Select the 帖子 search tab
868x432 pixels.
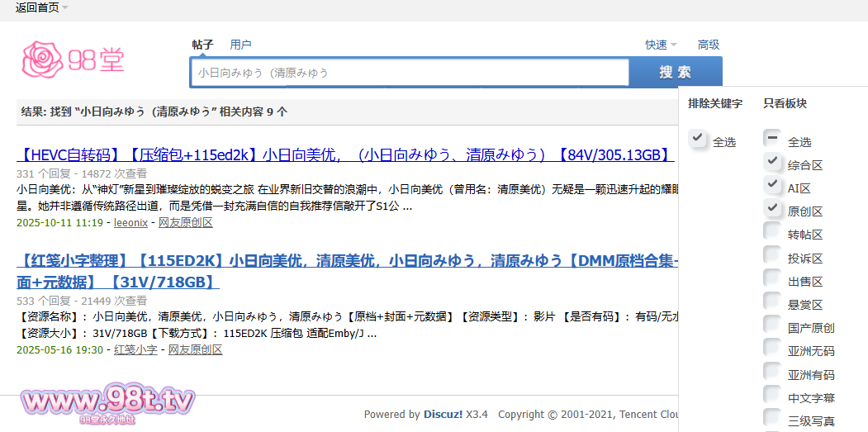tap(202, 45)
